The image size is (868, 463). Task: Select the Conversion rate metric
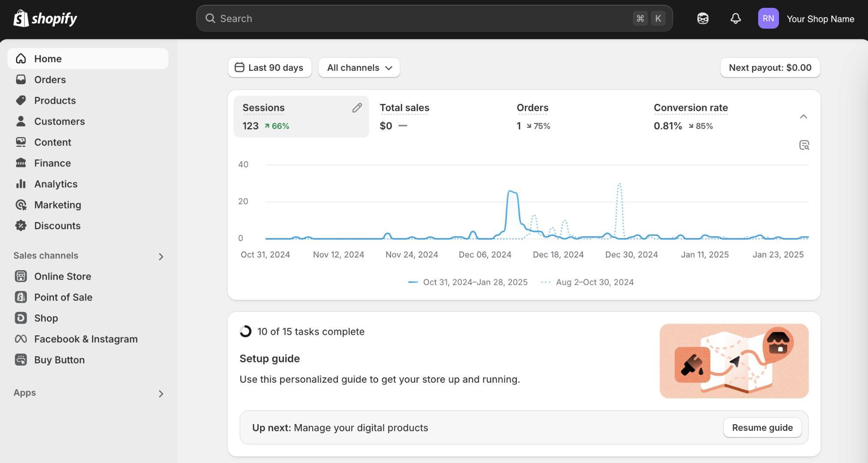pos(713,116)
